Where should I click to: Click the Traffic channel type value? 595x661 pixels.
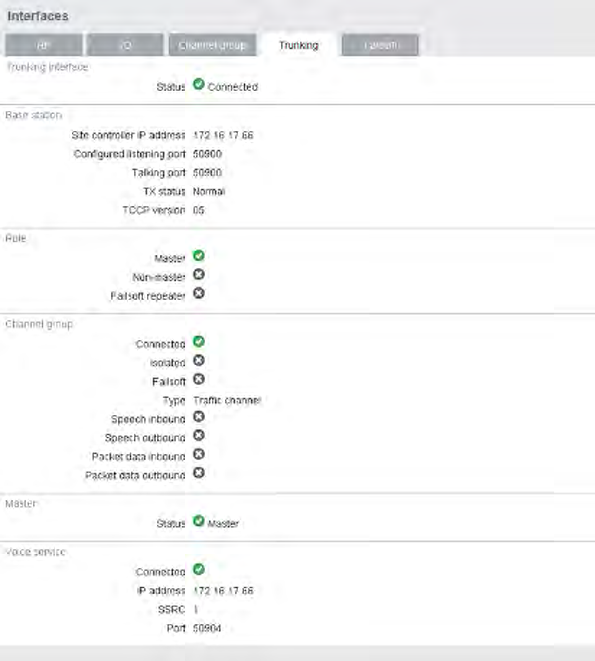coord(227,400)
